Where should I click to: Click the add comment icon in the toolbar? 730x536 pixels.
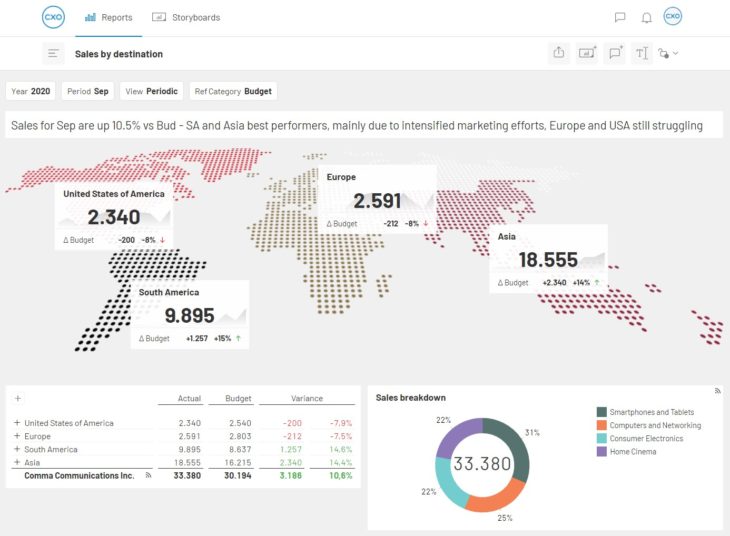[x=615, y=53]
